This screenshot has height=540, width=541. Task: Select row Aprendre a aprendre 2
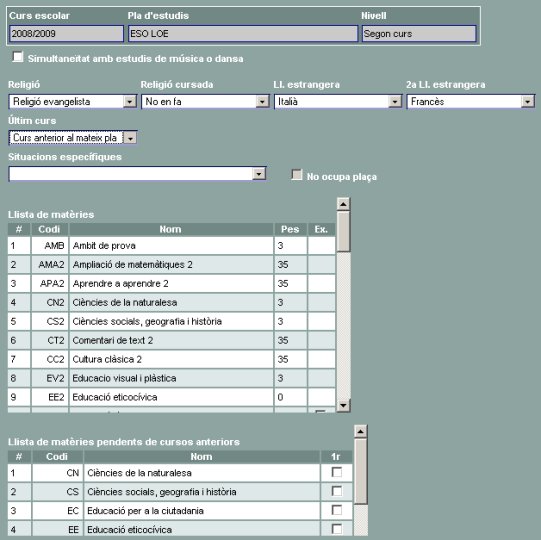[x=171, y=284]
